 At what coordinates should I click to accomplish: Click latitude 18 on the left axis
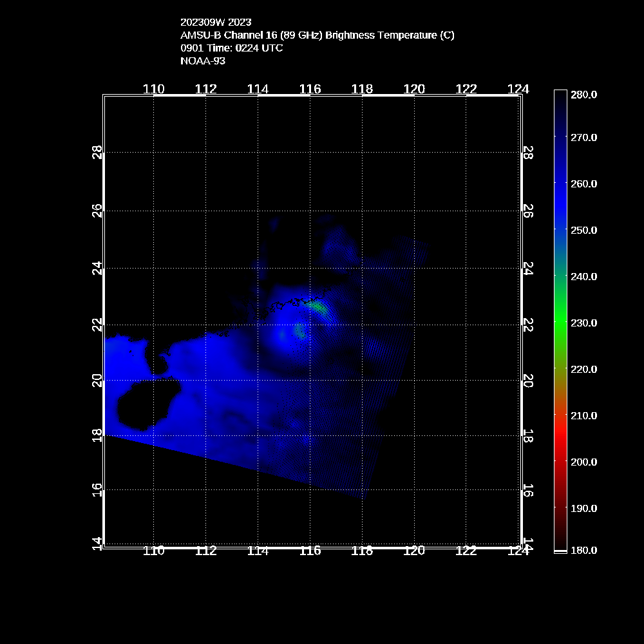click(x=97, y=436)
